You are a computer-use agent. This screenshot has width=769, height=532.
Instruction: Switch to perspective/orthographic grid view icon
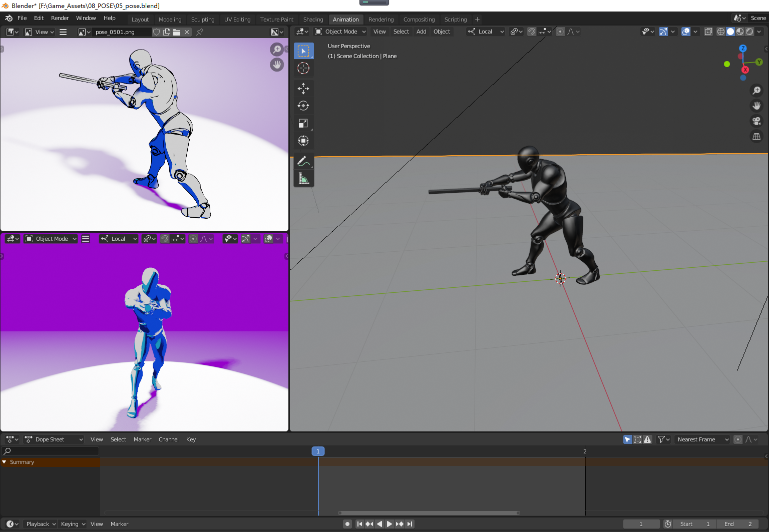pos(756,137)
